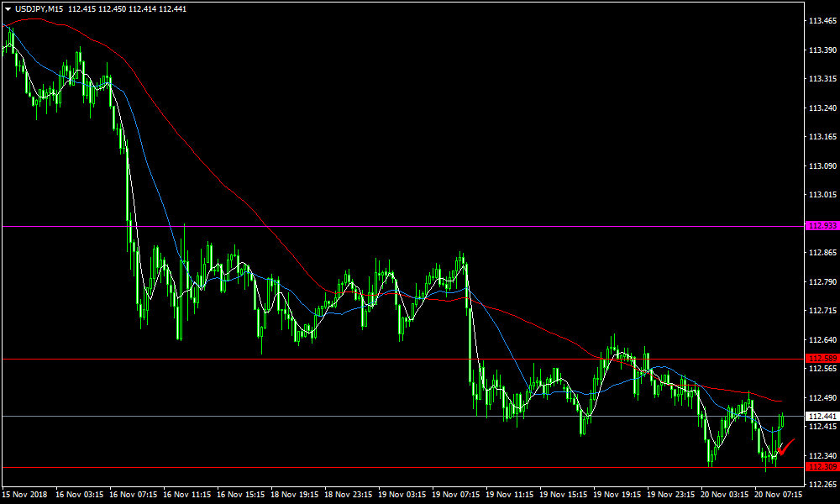840x504 pixels.
Task: Click price axis label 113.315
Action: pos(822,79)
